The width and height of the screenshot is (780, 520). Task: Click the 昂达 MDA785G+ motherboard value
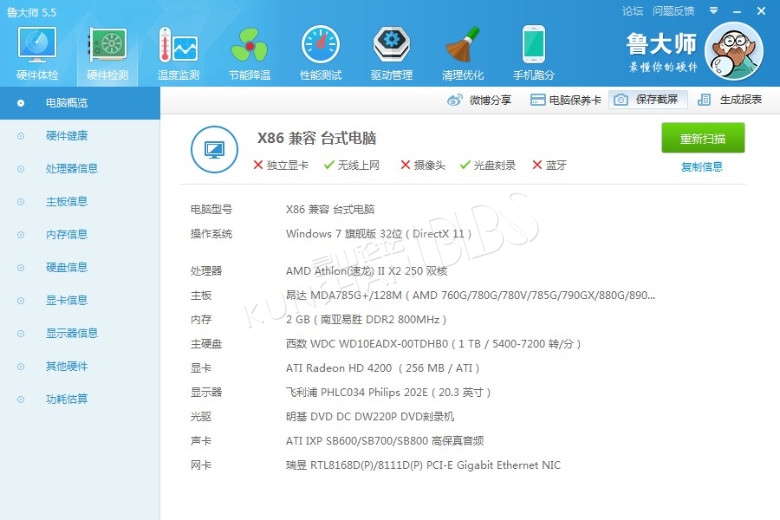471,295
